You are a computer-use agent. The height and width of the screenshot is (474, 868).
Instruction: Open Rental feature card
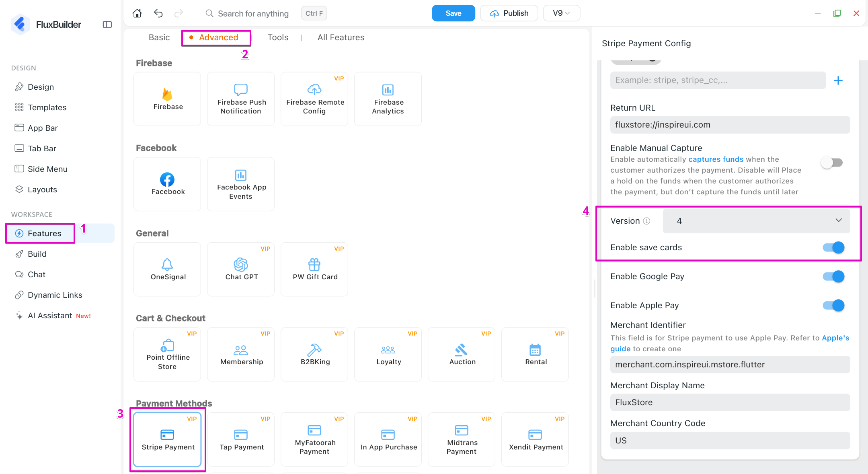click(535, 354)
